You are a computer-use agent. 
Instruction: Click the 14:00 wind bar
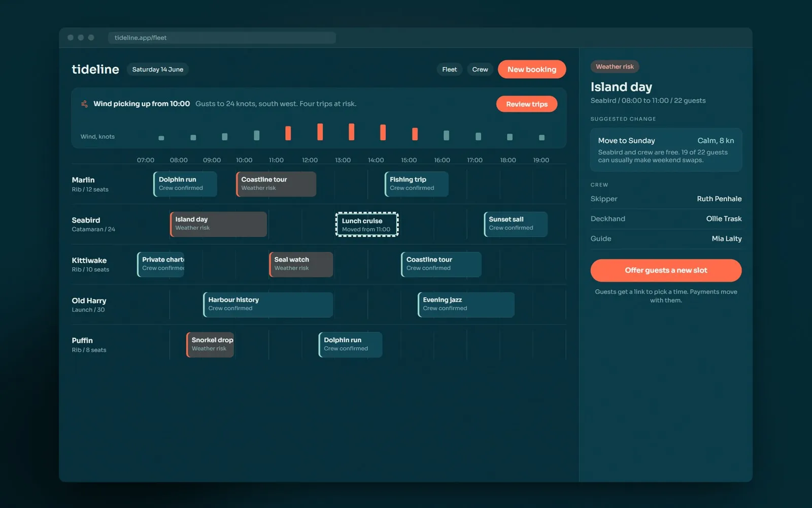coord(383,132)
